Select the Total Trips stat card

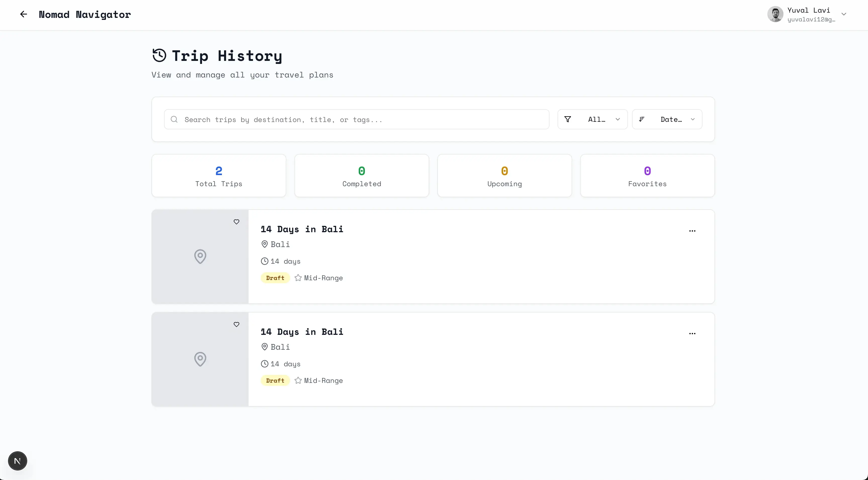[x=219, y=176]
